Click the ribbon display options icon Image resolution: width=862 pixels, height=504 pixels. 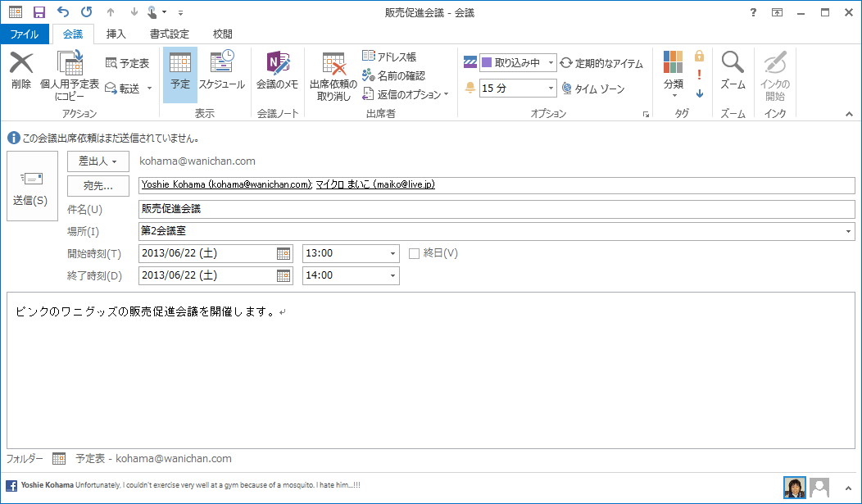(x=777, y=12)
